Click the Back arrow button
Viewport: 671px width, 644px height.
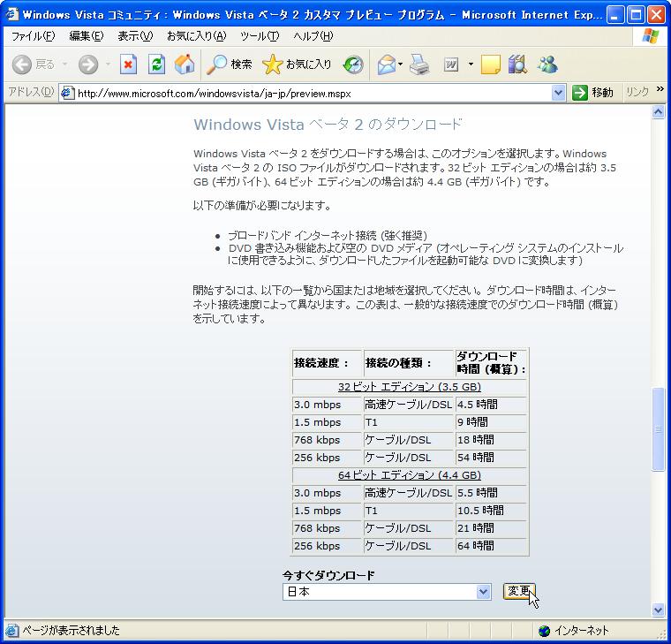(22, 64)
